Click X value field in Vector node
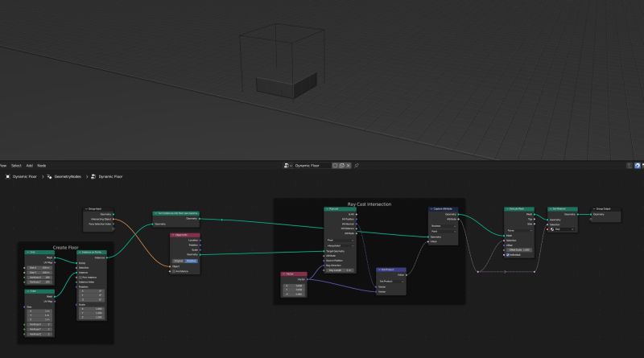Screen dimensions: 644x358 [294, 286]
